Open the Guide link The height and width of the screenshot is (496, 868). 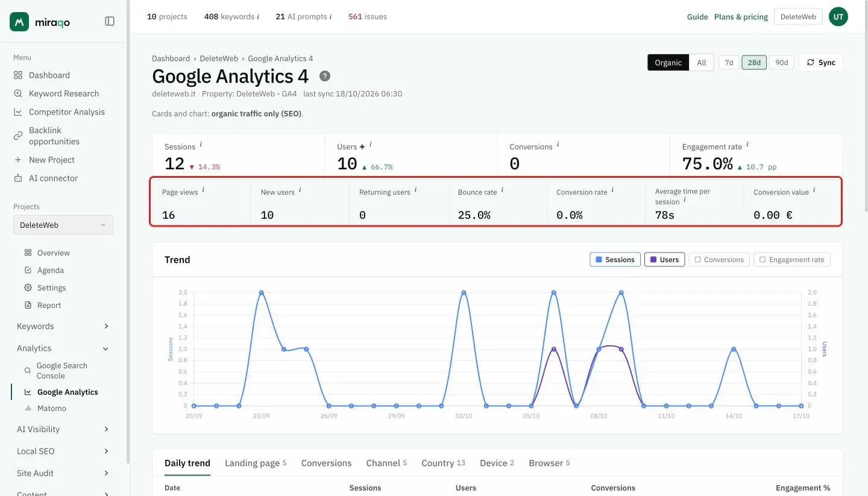697,17
